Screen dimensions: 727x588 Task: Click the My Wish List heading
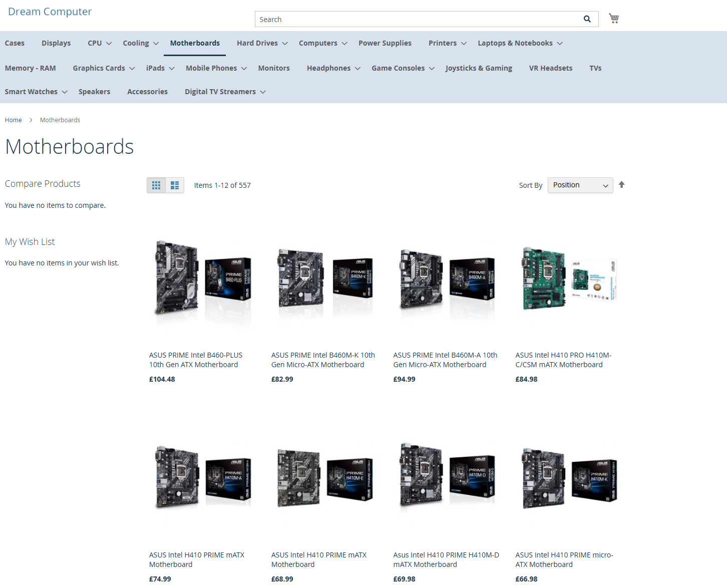[x=30, y=242]
